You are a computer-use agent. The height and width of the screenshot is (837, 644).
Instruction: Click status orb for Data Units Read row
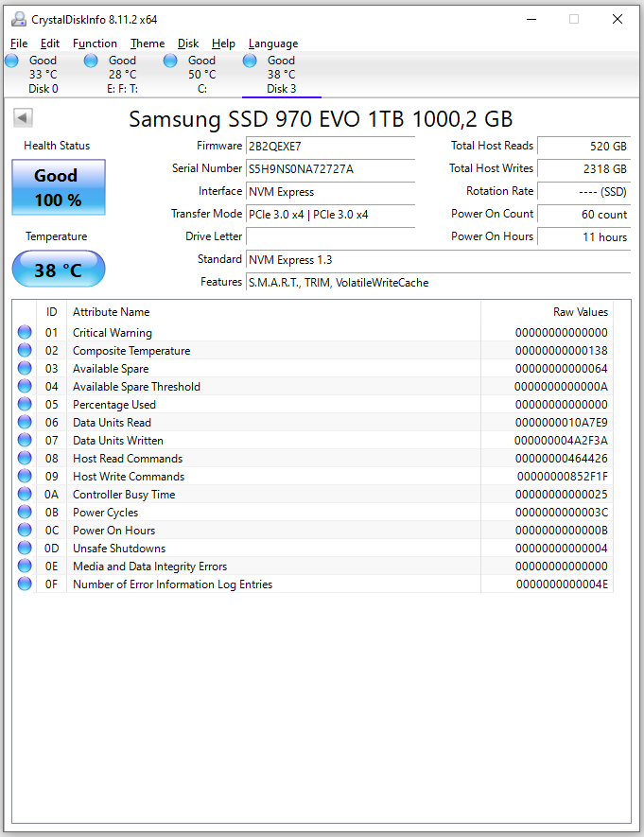(x=25, y=422)
